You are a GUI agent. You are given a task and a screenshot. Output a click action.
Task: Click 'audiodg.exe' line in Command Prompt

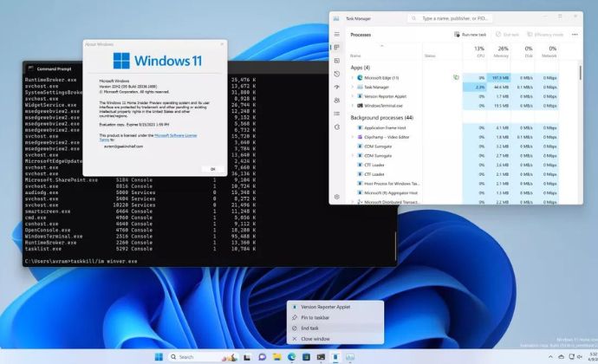tap(140, 192)
